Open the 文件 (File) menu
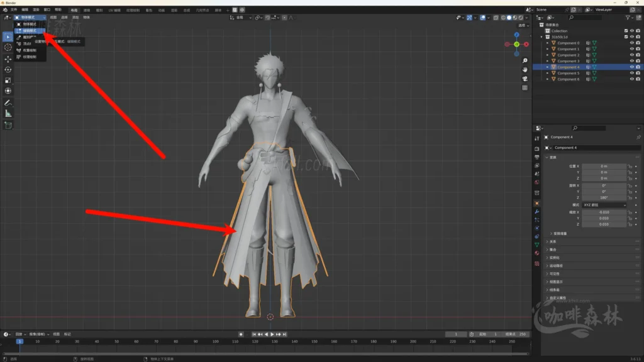This screenshot has width=644, height=362. pyautogui.click(x=13, y=10)
